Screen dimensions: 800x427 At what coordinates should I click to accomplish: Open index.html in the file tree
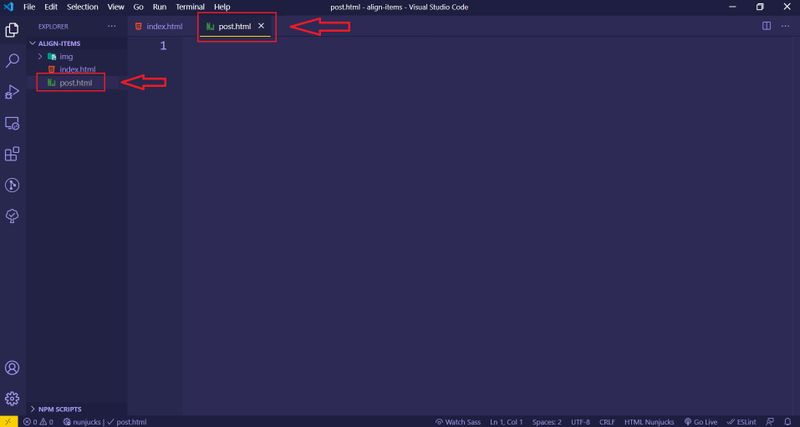76,69
